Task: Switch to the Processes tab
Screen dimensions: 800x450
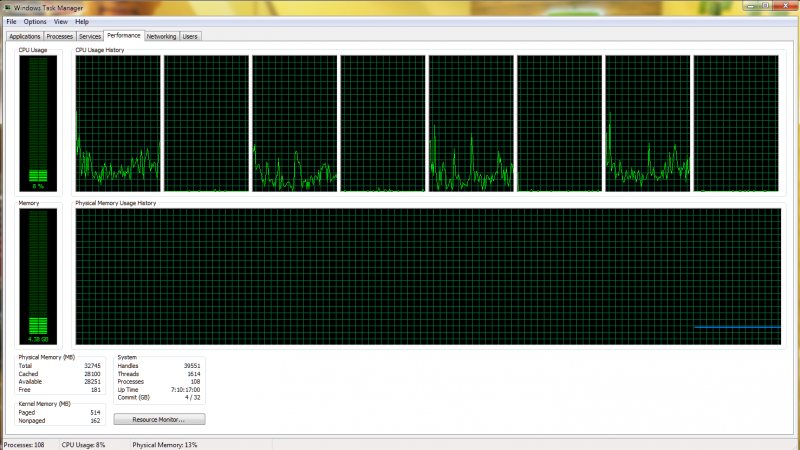Action: pos(59,36)
